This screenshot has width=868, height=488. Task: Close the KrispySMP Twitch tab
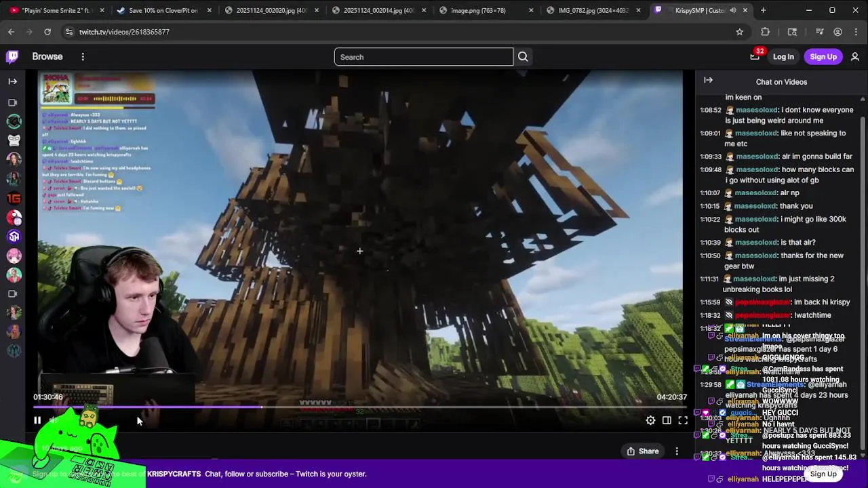pos(745,10)
